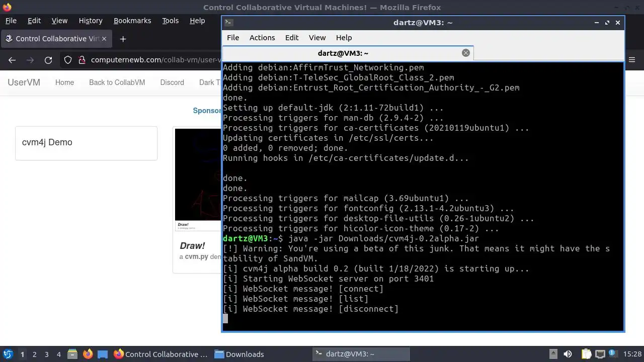644x362 pixels.
Task: Open Firefox tracking protection shield icon
Action: pos(68,60)
